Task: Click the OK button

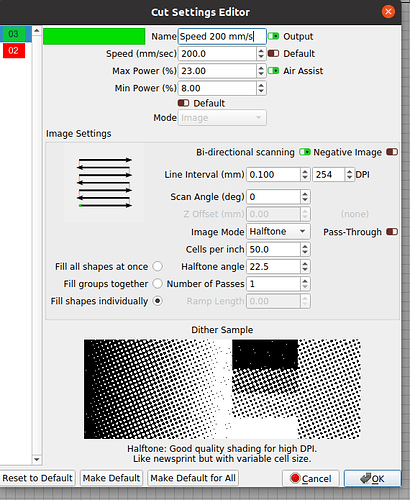Action: tap(372, 479)
